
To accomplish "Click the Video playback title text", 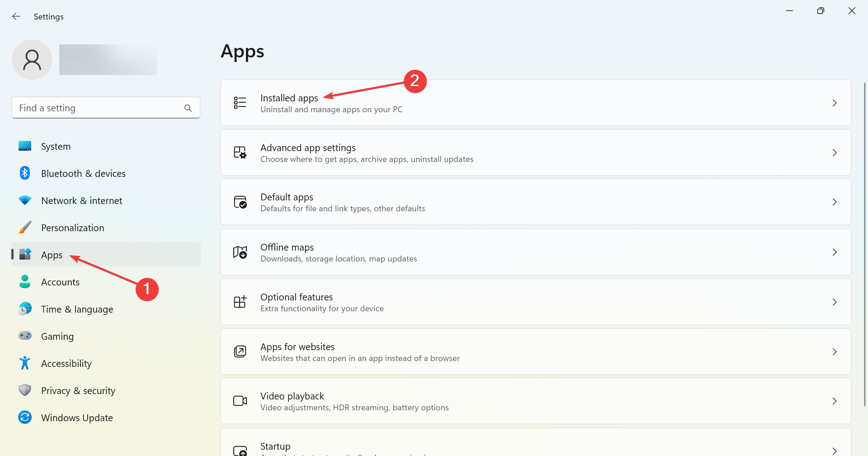I will 292,396.
